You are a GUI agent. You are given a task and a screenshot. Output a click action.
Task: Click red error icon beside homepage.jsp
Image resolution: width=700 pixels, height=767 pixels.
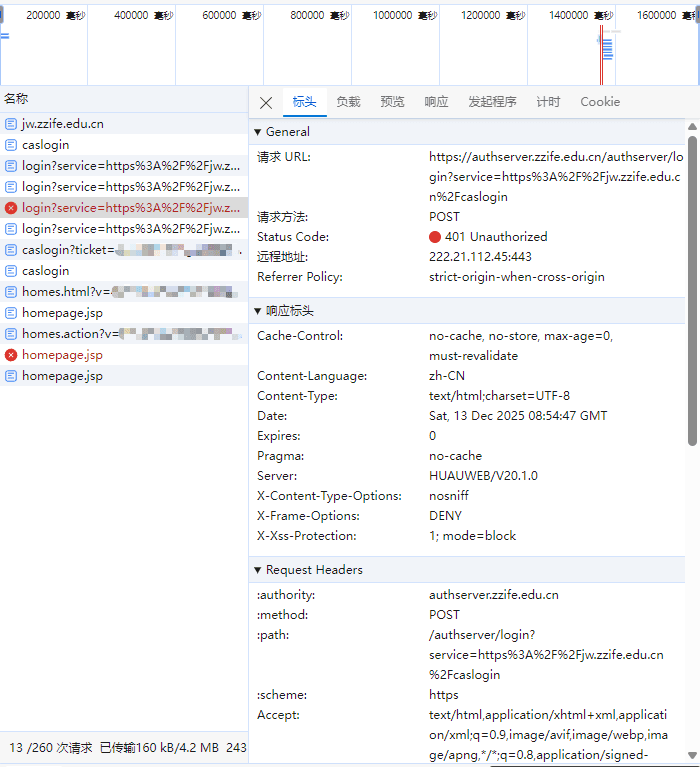click(x=11, y=355)
